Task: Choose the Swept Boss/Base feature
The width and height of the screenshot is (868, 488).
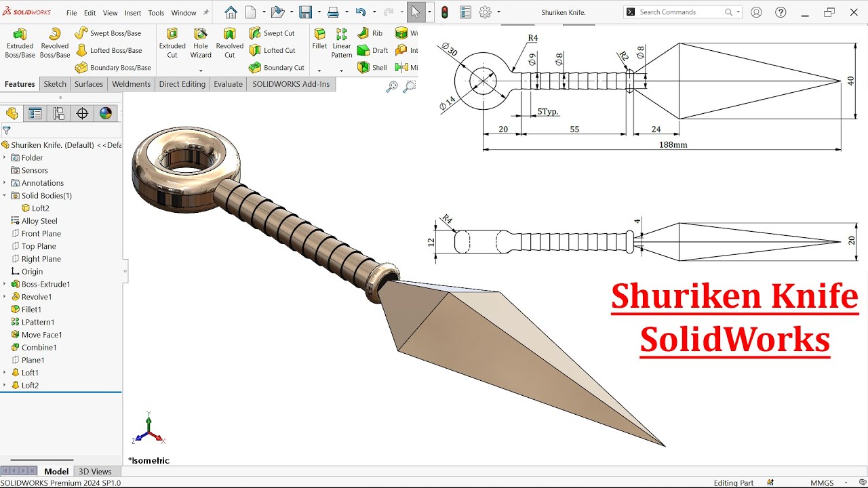Action: coord(108,33)
